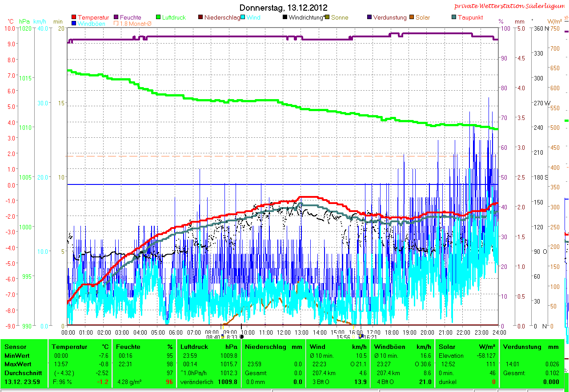569x392 pixels.
Task: Click the orange Solar legend square
Action: 412,18
